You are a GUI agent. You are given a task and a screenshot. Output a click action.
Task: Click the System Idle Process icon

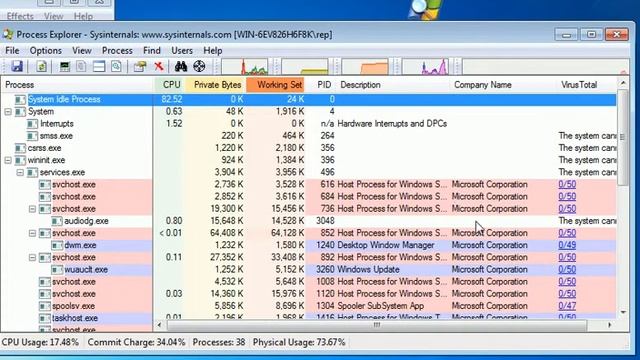(x=20, y=100)
